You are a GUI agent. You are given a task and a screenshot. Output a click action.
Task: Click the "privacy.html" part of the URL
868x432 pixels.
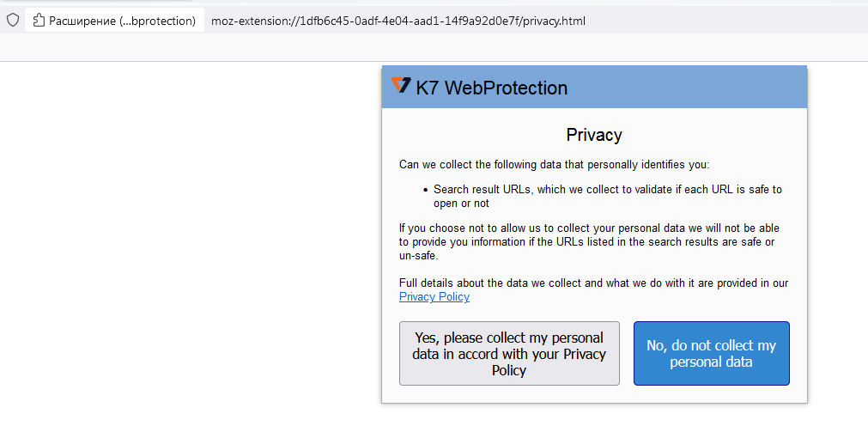tap(555, 21)
